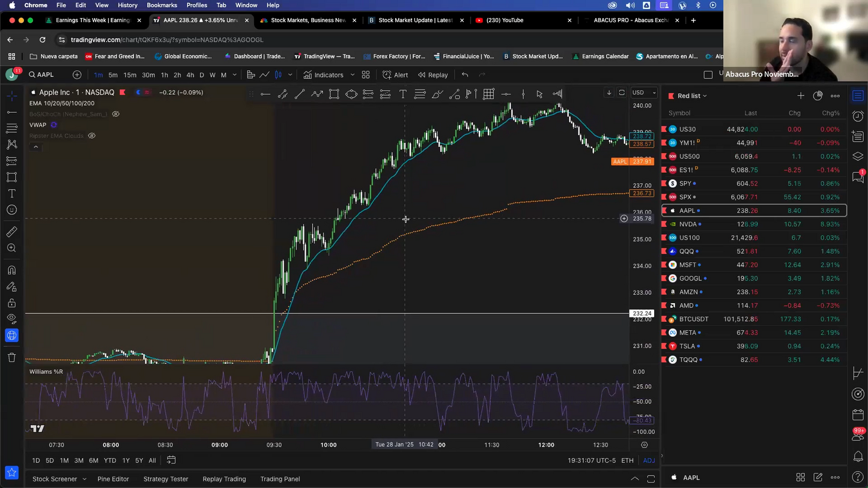Screen dimensions: 868x488
Task: Click the AAPL symbol search field
Action: tap(42, 74)
